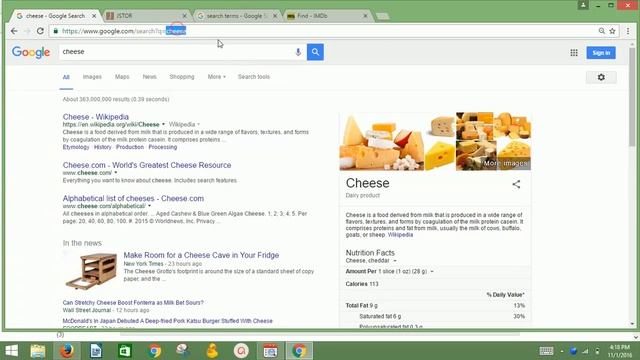This screenshot has height=360, width=640.
Task: Open File Explorer from taskbar
Action: click(x=38, y=351)
